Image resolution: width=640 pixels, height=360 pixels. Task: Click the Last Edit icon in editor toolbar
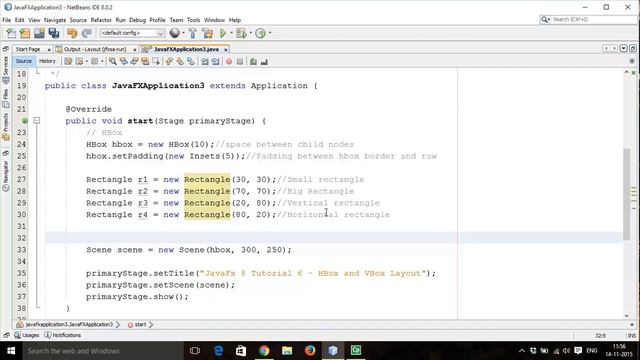pos(68,62)
